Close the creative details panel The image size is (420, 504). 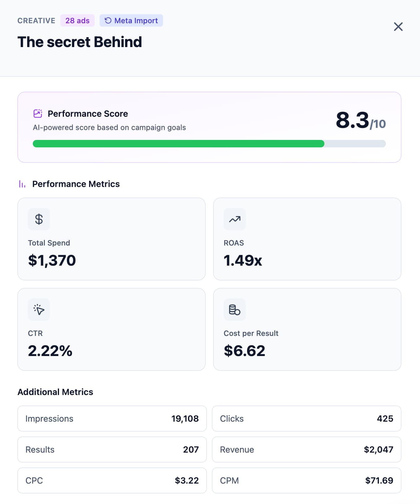pos(398,27)
